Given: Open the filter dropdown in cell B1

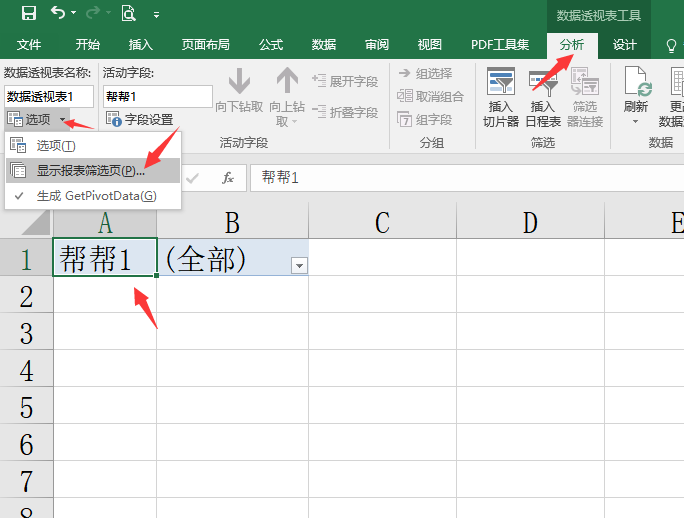Looking at the screenshot, I should (299, 265).
